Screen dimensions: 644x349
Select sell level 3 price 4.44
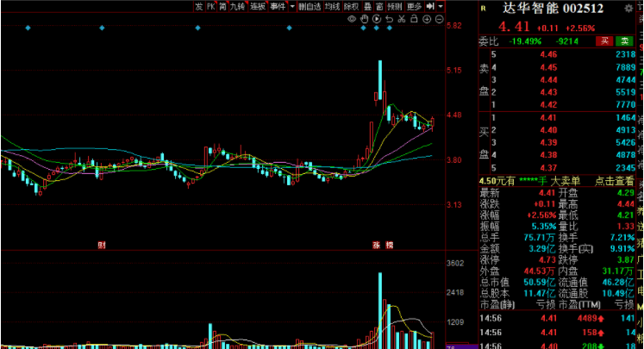tap(548, 79)
